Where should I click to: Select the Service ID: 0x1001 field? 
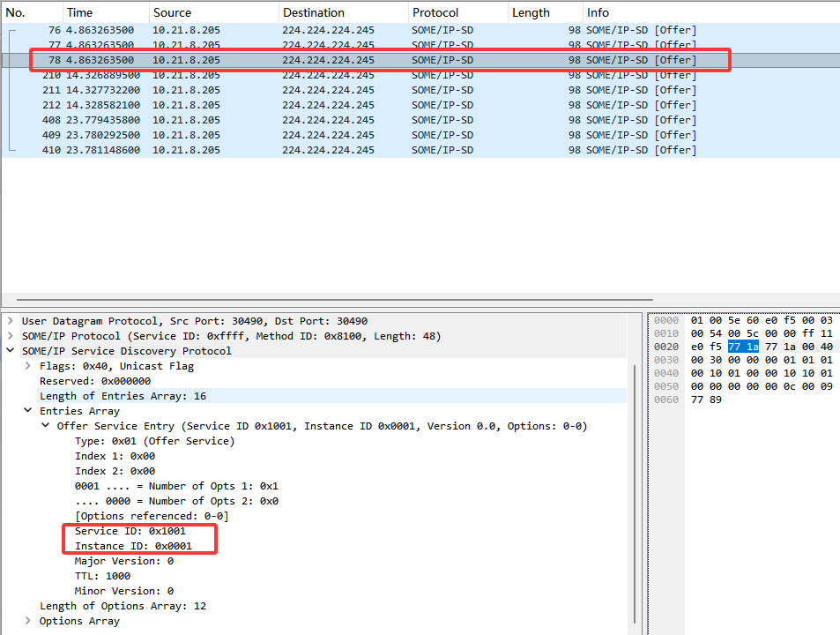(130, 531)
